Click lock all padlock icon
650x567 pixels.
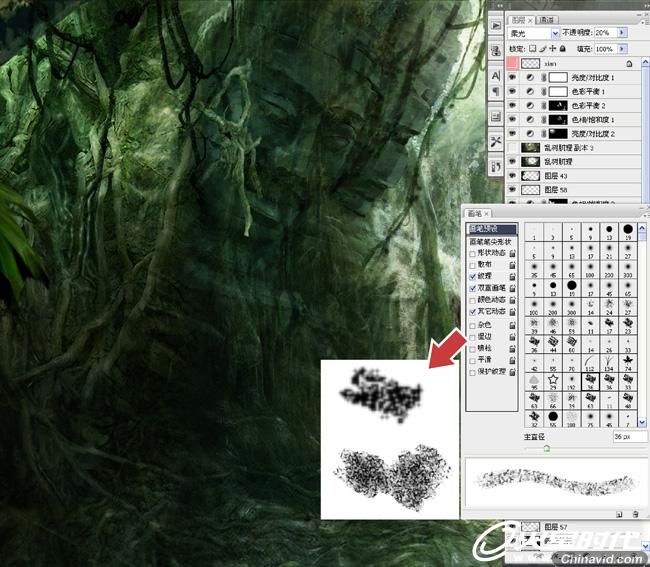[562, 48]
